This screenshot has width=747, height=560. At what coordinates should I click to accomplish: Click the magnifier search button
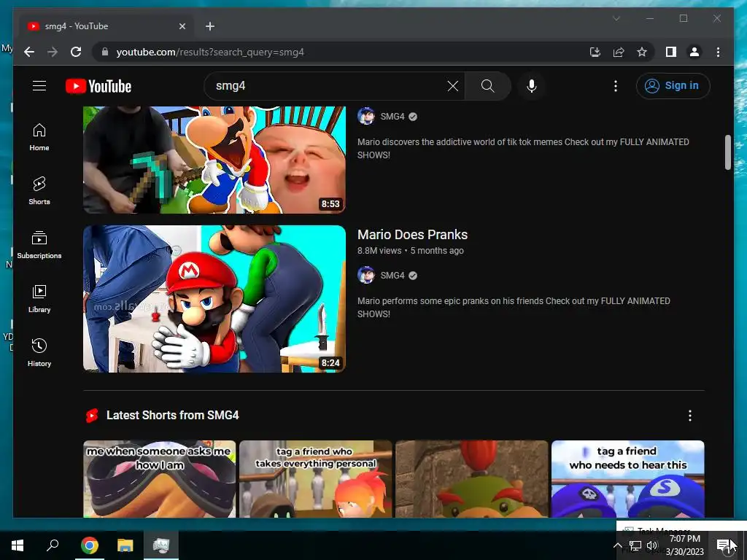click(487, 86)
